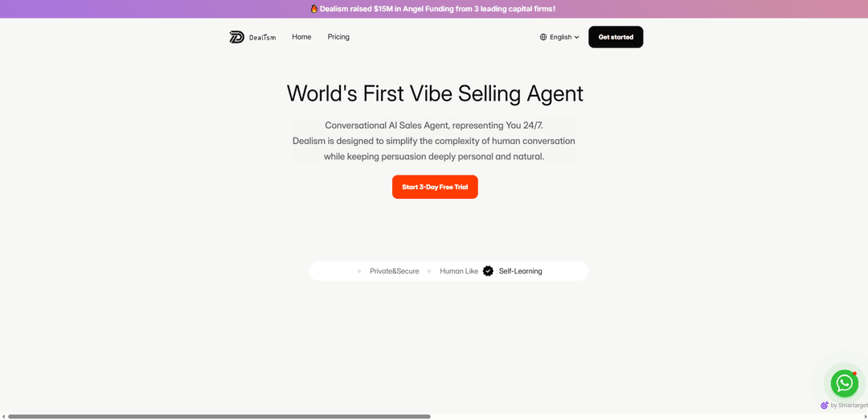
Task: Click the horizontal scrollbar thumb
Action: point(219,416)
